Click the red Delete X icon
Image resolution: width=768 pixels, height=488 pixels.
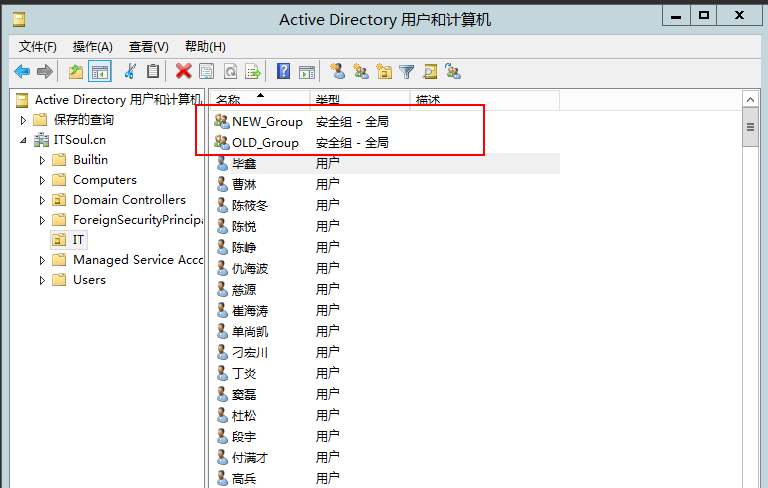tap(183, 72)
